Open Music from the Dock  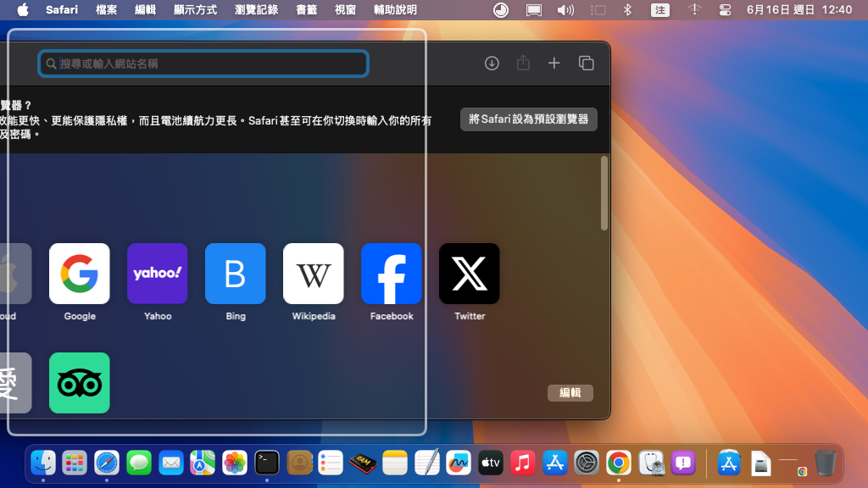[x=522, y=463]
